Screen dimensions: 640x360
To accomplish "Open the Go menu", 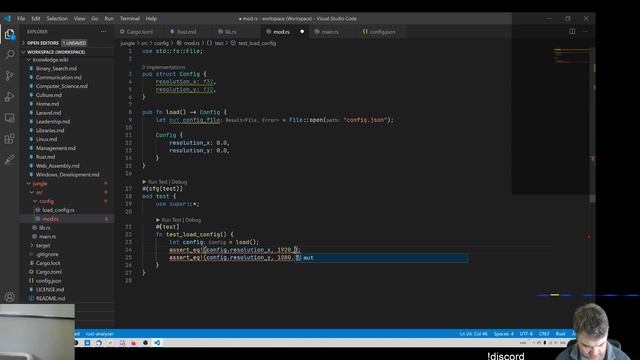I will (95, 18).
